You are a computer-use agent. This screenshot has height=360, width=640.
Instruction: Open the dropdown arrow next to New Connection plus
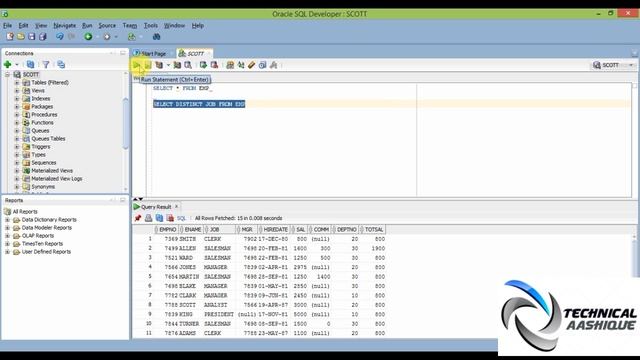(17, 64)
